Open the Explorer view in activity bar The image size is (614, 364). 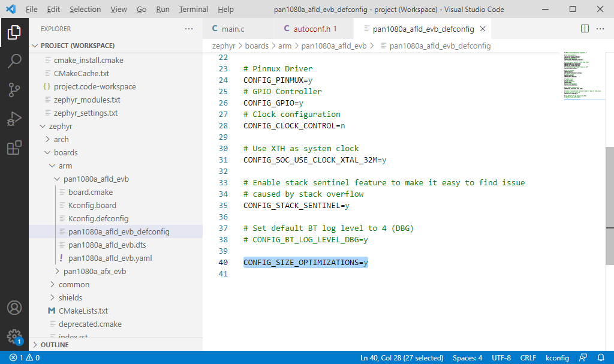(x=14, y=32)
